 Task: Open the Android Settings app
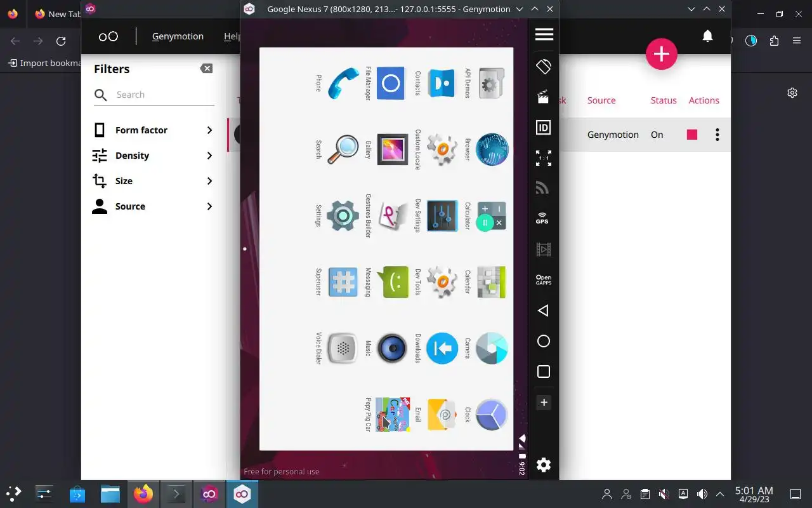coord(343,216)
